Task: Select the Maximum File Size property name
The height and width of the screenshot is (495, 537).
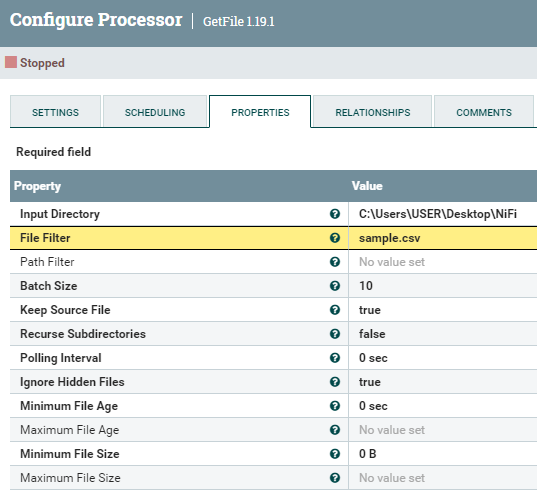Action: [x=71, y=478]
